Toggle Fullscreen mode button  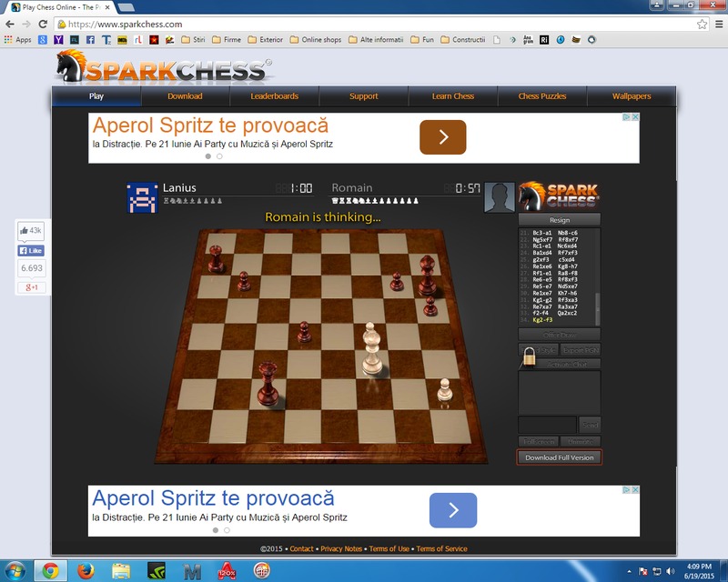pos(539,441)
